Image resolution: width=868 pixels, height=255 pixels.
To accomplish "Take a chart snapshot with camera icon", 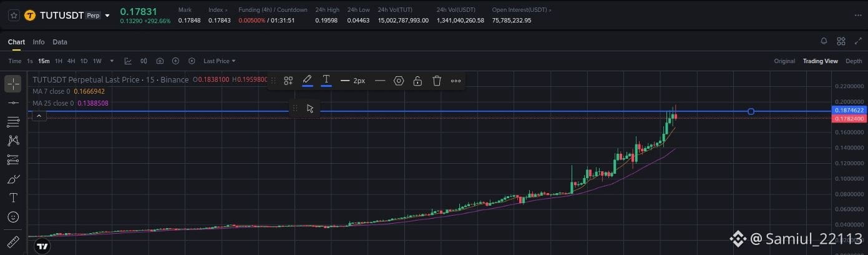I will [x=160, y=61].
